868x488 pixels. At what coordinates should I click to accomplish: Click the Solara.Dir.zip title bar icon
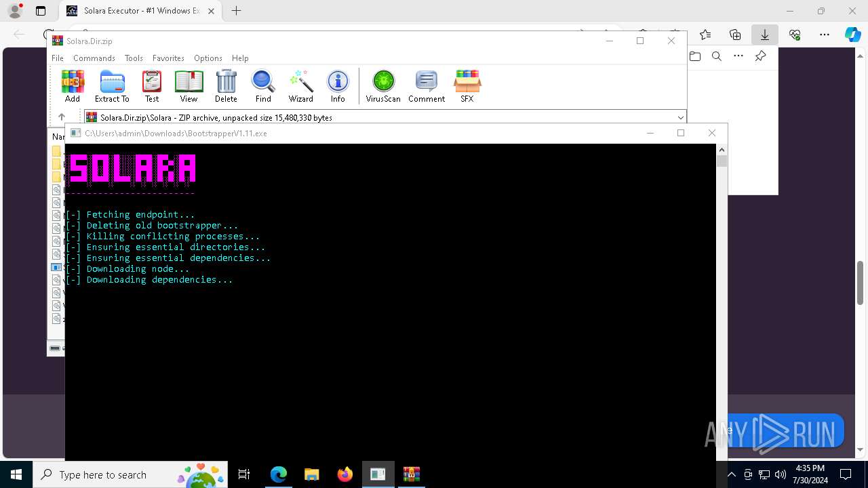[58, 41]
